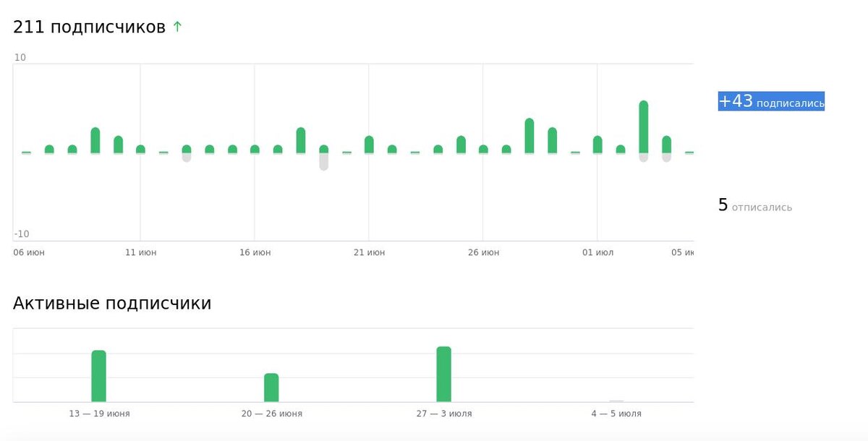Select the green bar above the 20 — 26 июня label
The image size is (868, 441).
pos(271,388)
